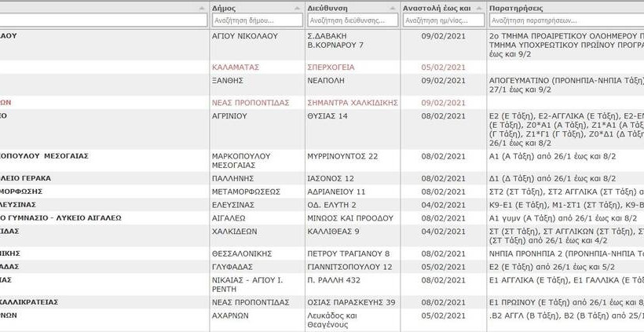Image resolution: width=644 pixels, height=332 pixels.
Task: Click the sort arrow in the Δήμος header
Action: pos(298,8)
